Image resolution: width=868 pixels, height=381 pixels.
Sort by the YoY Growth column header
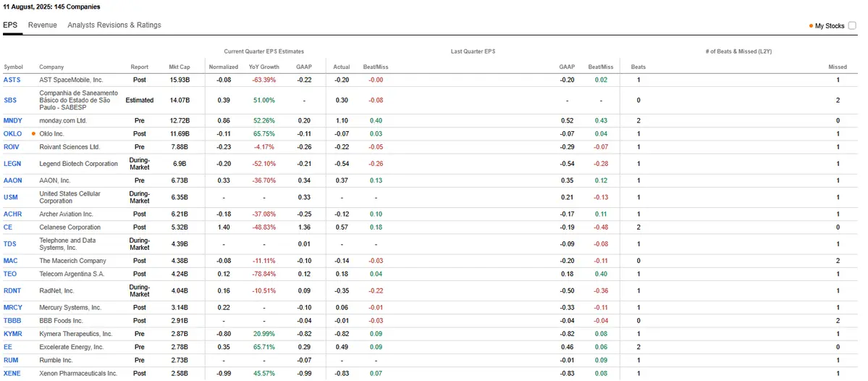pos(264,67)
